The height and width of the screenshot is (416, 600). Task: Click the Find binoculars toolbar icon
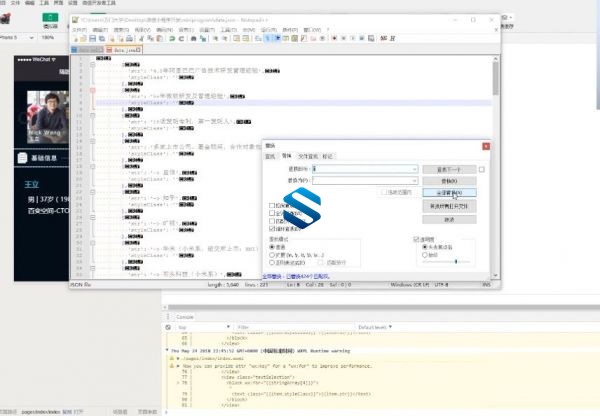[x=193, y=38]
